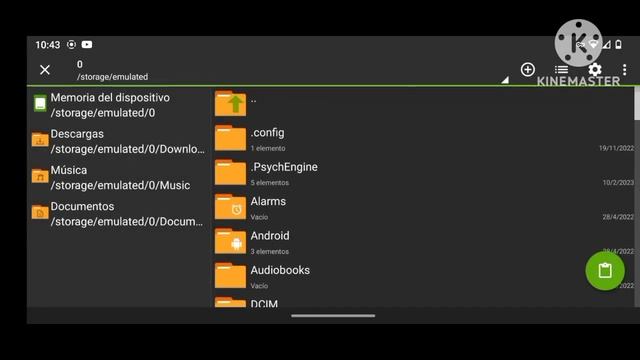This screenshot has height=360, width=640.
Task: Click the '5 elementos' subtitle
Action: tap(269, 182)
